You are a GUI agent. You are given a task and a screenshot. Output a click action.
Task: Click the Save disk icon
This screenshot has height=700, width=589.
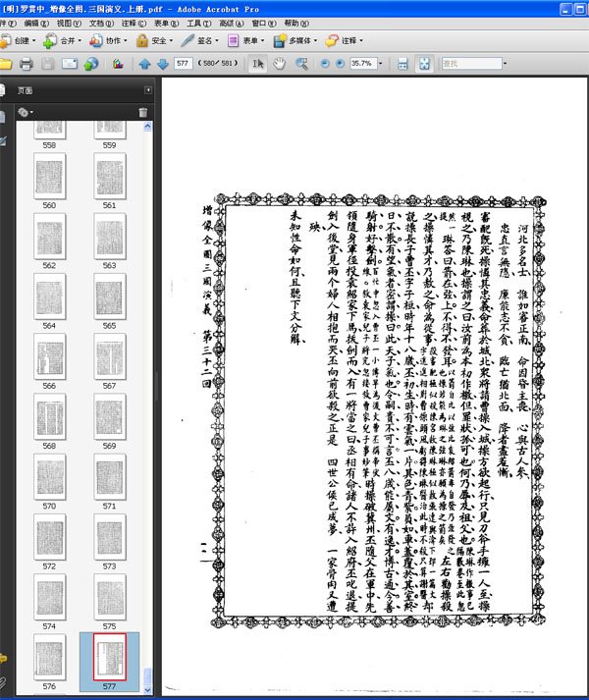(48, 64)
